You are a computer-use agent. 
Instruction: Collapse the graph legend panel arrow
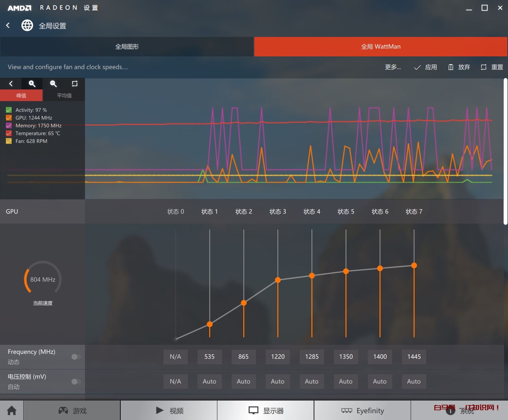(11, 84)
